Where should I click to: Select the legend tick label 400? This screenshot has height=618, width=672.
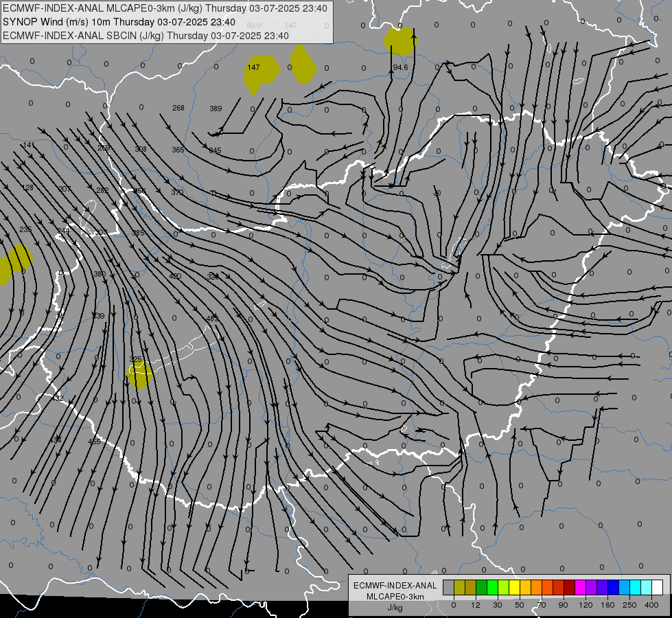pyautogui.click(x=651, y=605)
